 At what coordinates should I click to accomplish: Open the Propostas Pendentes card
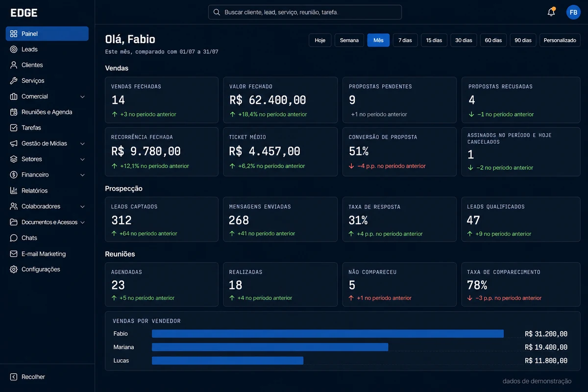(x=399, y=100)
